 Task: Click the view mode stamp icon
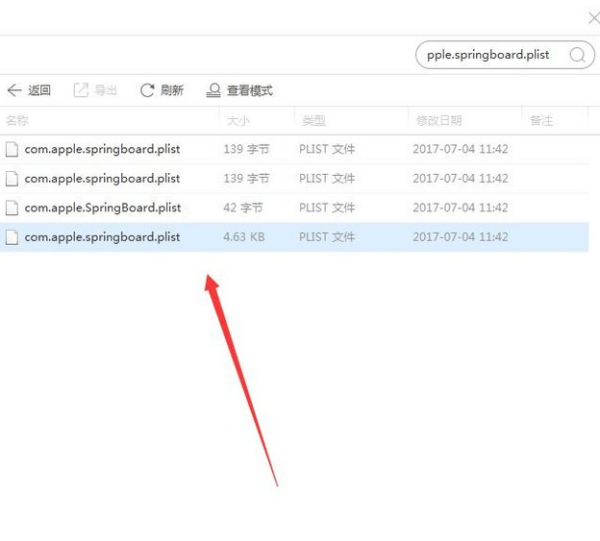[214, 90]
